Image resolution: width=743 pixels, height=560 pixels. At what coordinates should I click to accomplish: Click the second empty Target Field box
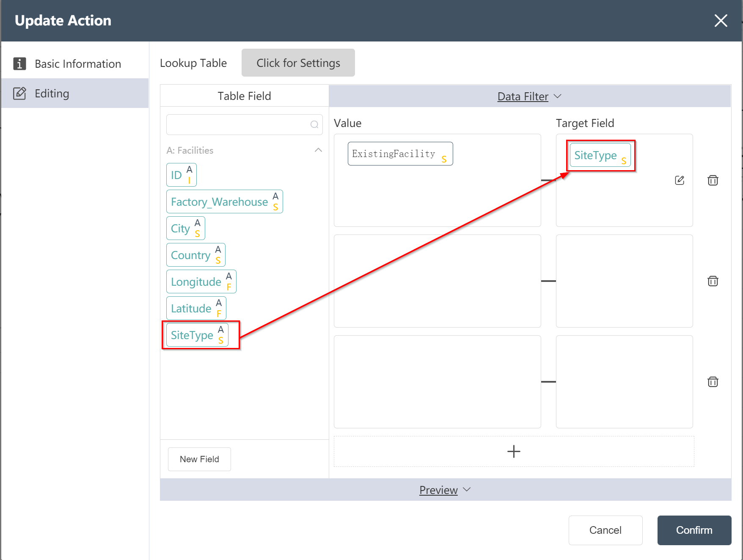(624, 281)
